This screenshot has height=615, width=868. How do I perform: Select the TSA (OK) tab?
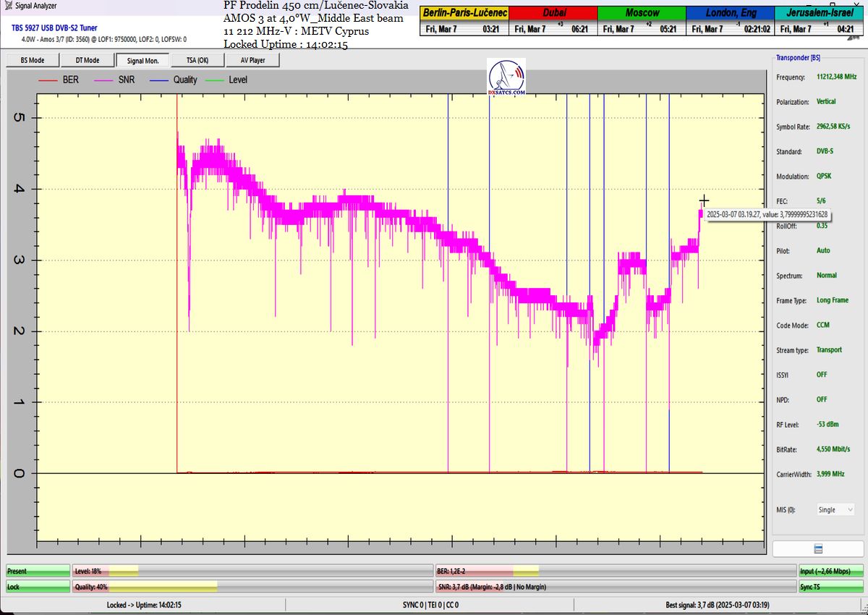pyautogui.click(x=198, y=60)
